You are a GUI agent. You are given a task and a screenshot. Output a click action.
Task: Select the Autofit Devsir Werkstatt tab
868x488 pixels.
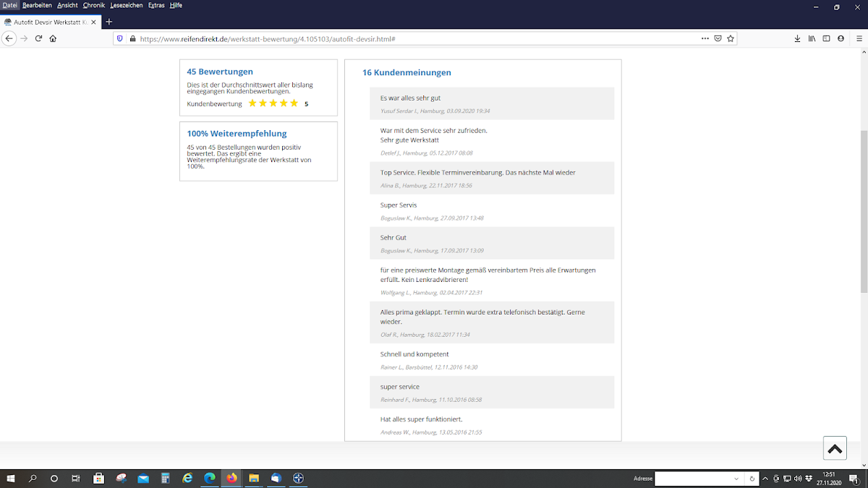51,22
